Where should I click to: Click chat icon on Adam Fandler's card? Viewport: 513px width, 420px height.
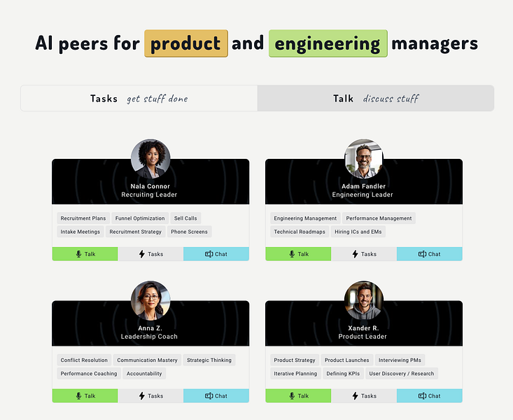pyautogui.click(x=423, y=254)
